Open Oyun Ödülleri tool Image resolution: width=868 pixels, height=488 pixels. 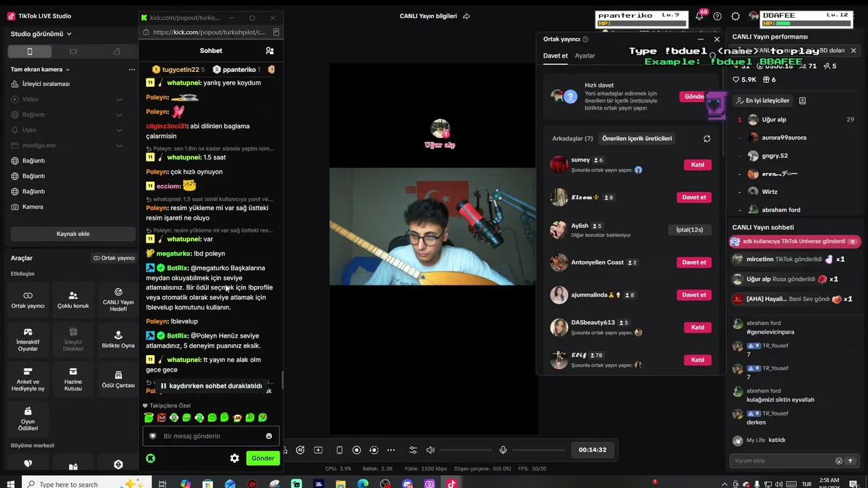[28, 419]
